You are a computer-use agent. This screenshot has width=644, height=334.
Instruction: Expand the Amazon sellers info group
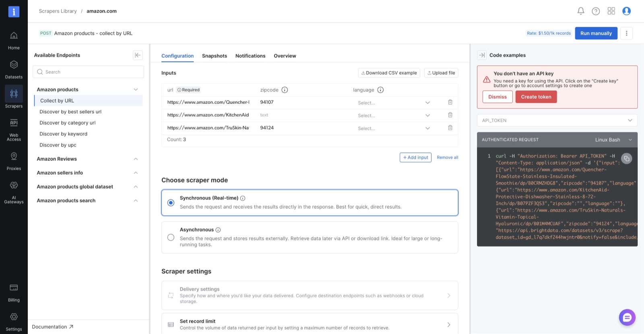click(x=136, y=173)
